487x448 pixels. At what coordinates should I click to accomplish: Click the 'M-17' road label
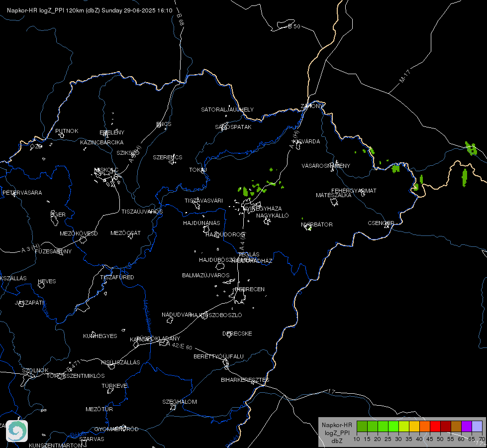click(405, 76)
